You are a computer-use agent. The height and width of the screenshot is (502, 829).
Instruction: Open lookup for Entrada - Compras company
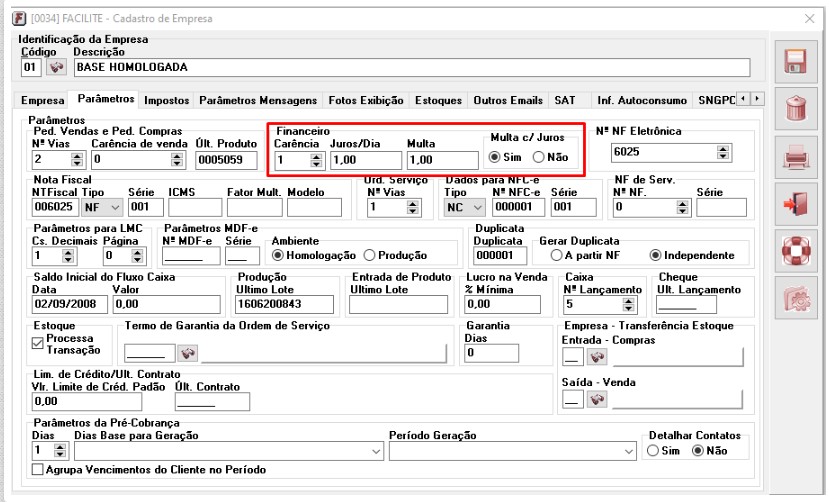[597, 357]
